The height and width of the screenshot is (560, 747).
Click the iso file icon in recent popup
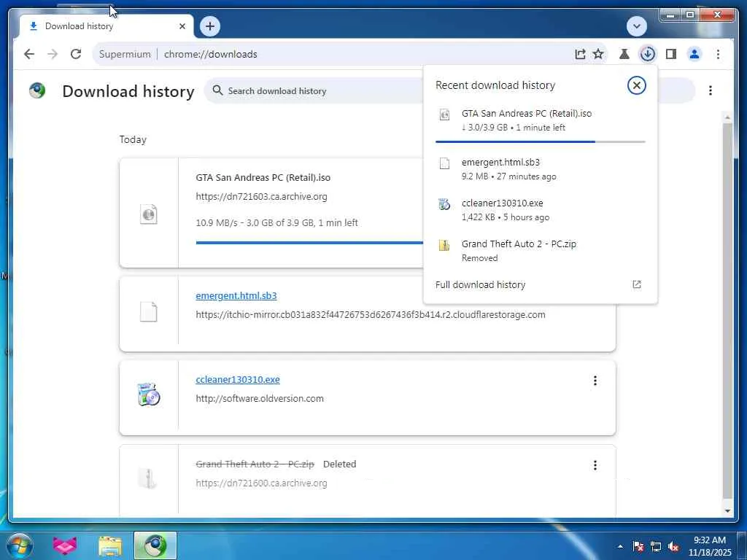[x=444, y=114]
